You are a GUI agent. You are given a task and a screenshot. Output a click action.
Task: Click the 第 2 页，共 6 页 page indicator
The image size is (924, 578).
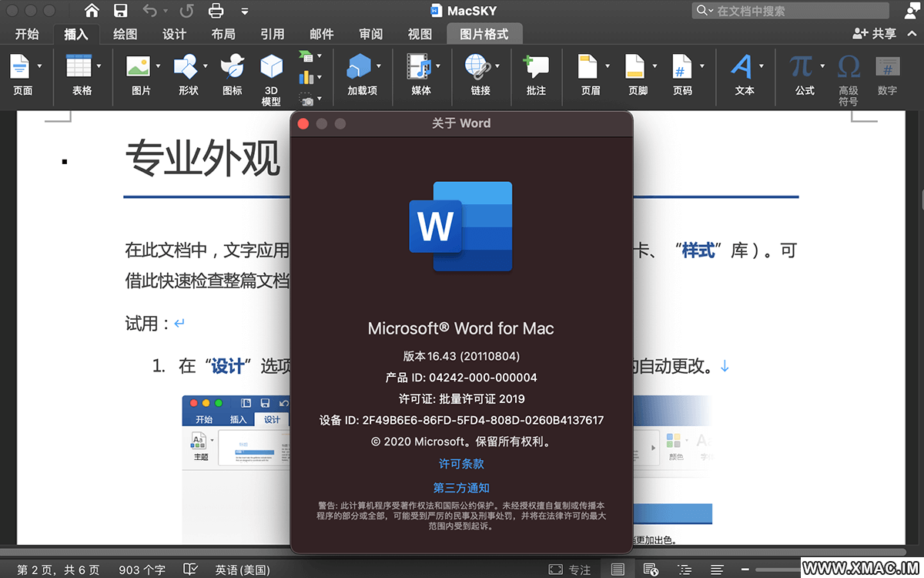coord(59,570)
